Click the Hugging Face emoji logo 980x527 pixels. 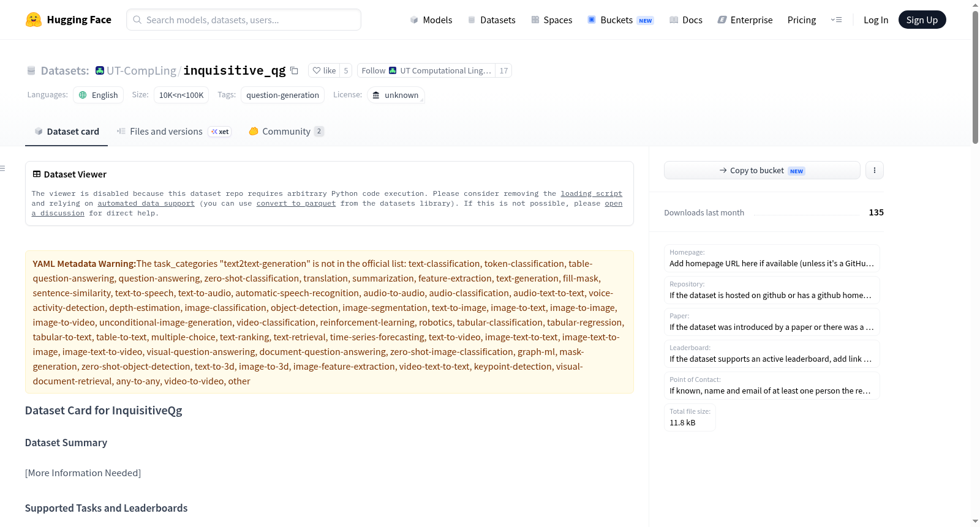coord(34,20)
